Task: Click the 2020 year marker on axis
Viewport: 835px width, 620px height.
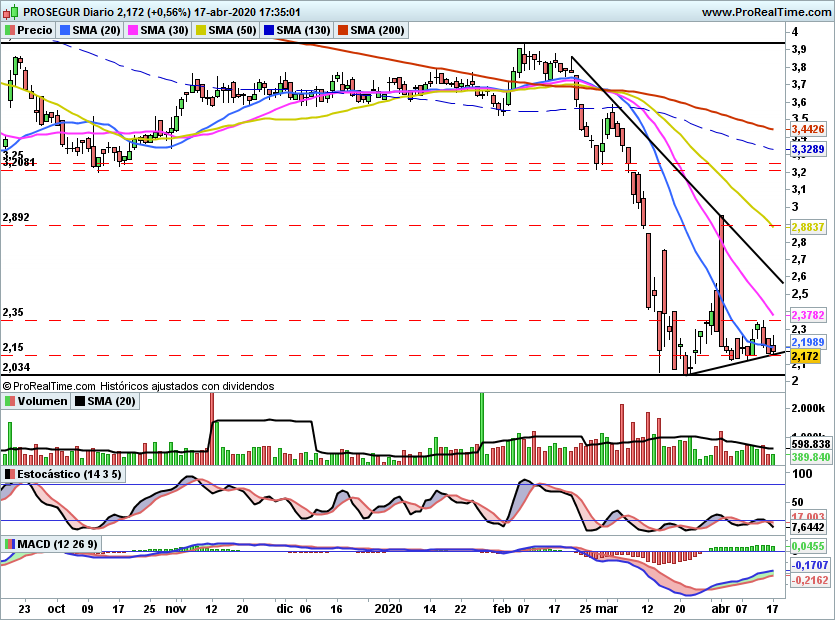Action: pyautogui.click(x=388, y=608)
